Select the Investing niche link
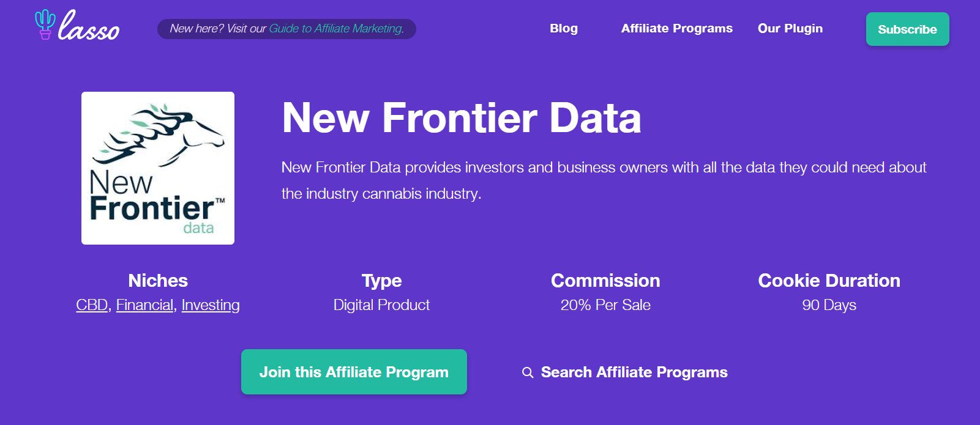 click(x=211, y=305)
